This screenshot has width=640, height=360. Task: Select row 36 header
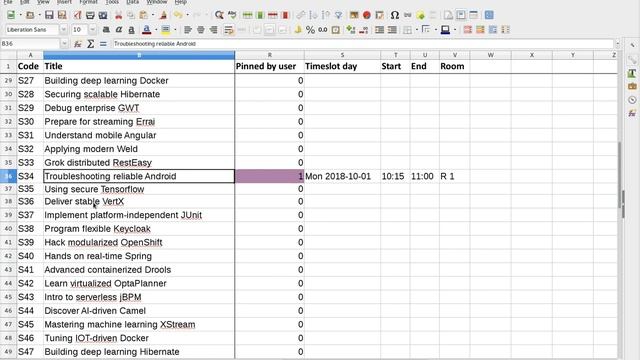pos(8,176)
